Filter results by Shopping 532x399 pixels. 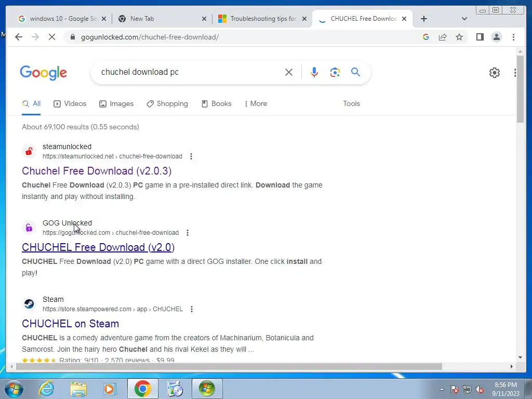pos(167,103)
